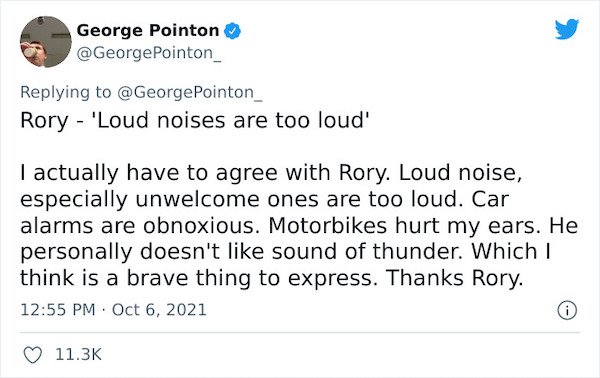The image size is (600, 378).
Task: Click the 'Replying to' label text
Action: pos(65,92)
